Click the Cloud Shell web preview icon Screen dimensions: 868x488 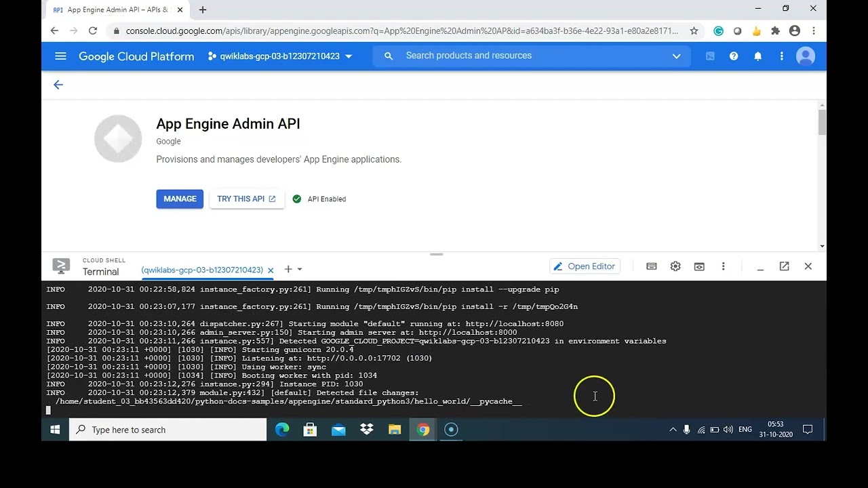[699, 266]
